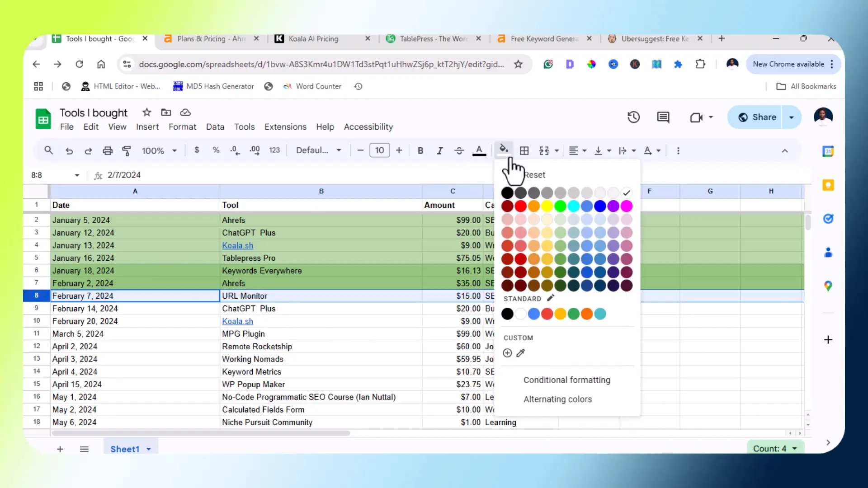Open the Insert menu

coord(147,127)
